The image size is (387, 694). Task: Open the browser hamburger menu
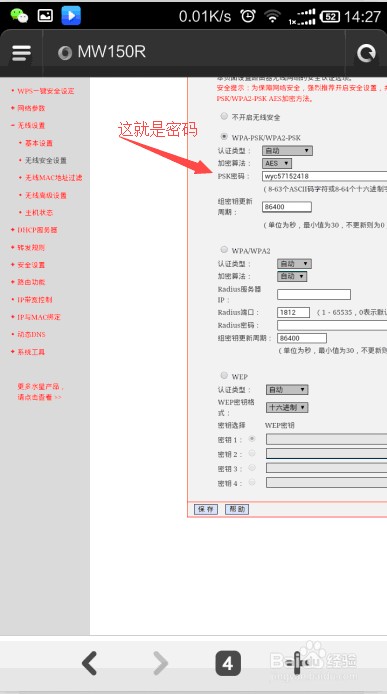tap(21, 53)
